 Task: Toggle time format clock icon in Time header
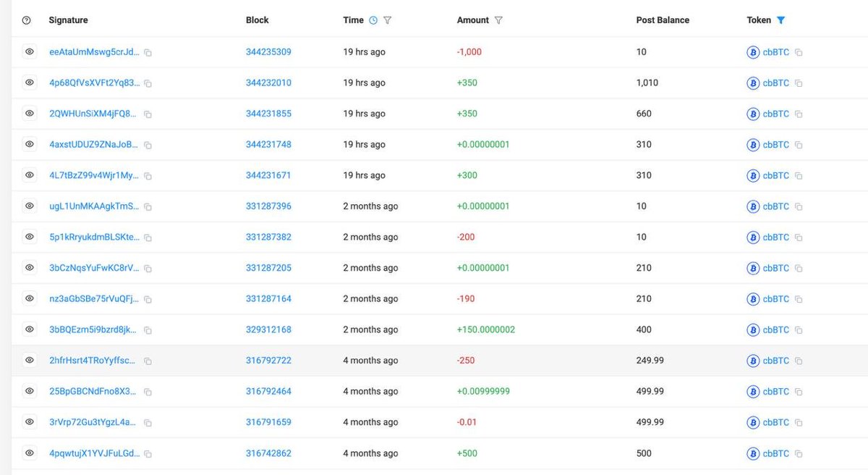coord(373,20)
